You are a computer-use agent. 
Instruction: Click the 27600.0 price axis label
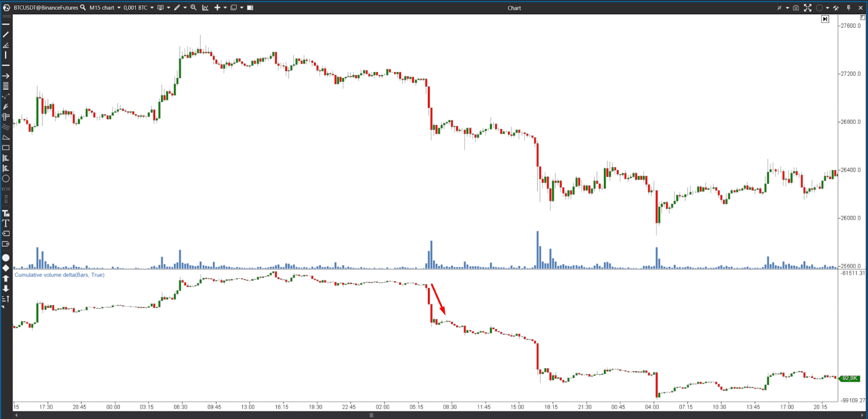850,25
